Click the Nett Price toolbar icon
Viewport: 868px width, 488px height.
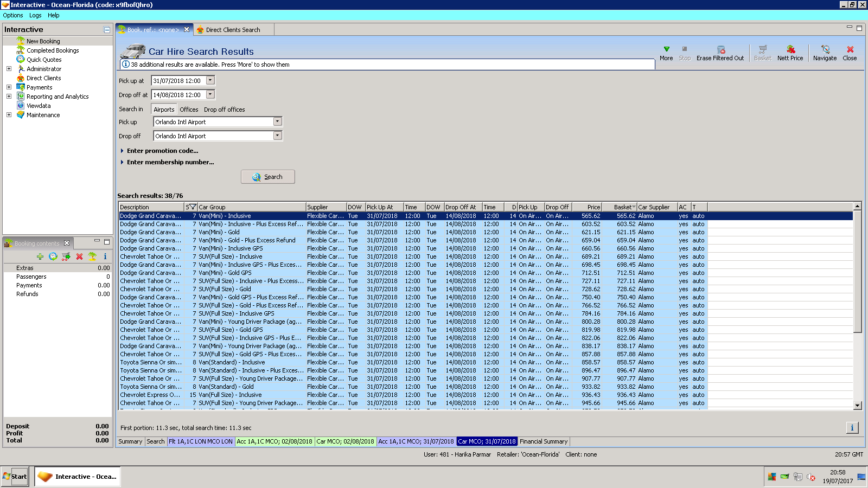[790, 50]
